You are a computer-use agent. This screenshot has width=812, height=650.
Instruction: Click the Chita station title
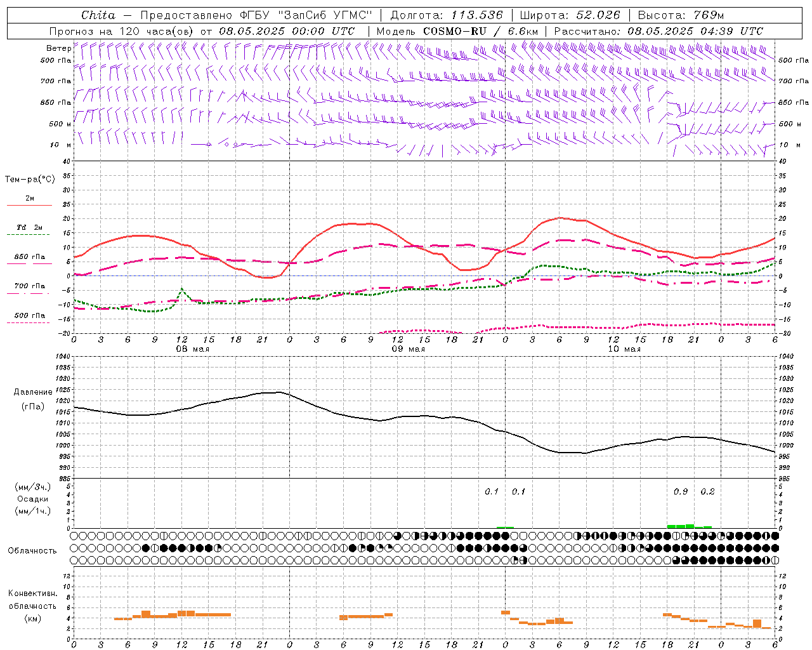click(x=98, y=15)
